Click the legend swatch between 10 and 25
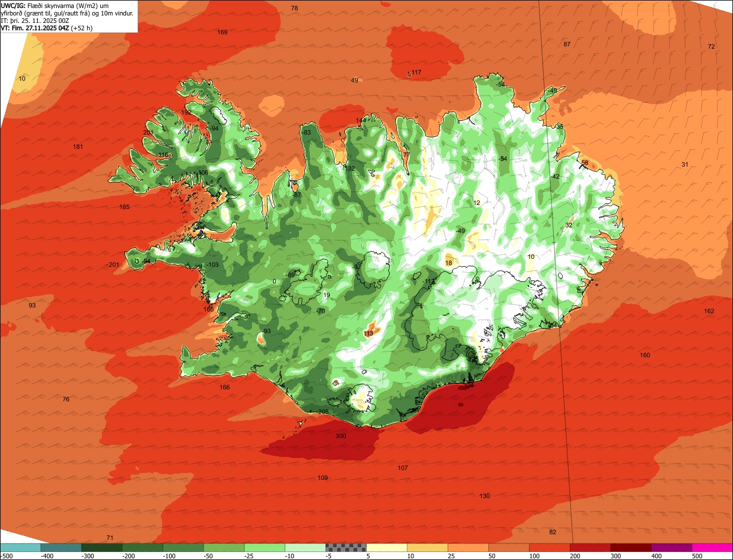 427,547
